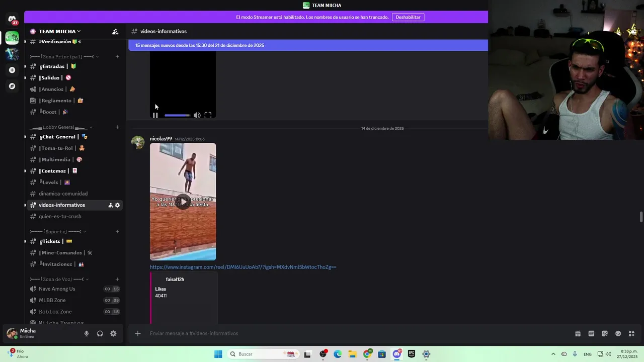Pause the top playing video
644x362 pixels.
pos(155,115)
